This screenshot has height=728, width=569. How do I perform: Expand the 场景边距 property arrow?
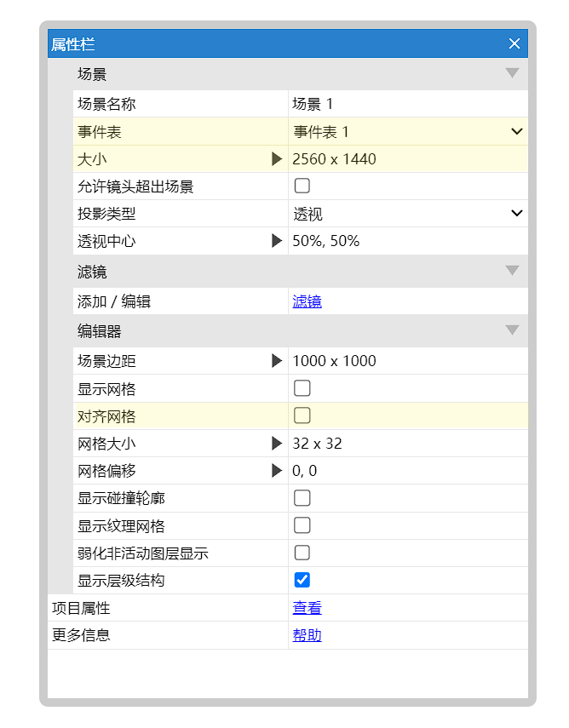[x=277, y=361]
